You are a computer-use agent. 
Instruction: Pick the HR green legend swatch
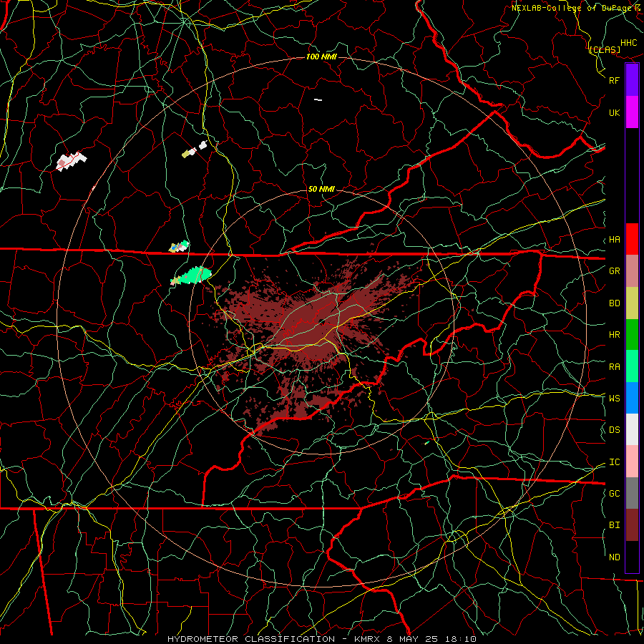(632, 335)
